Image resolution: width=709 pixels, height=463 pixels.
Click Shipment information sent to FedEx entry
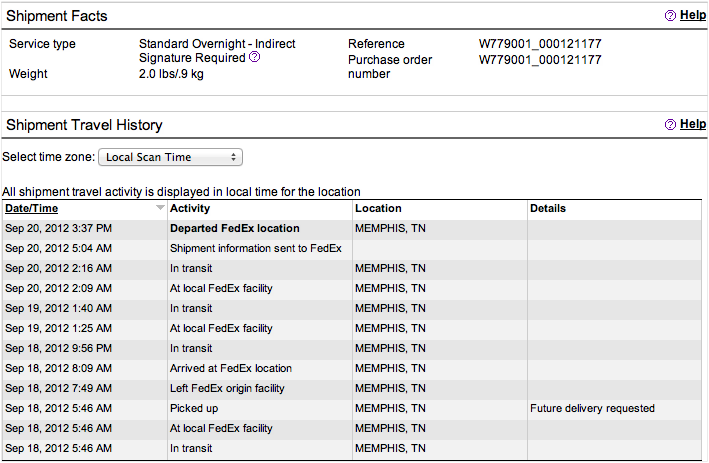tap(255, 248)
